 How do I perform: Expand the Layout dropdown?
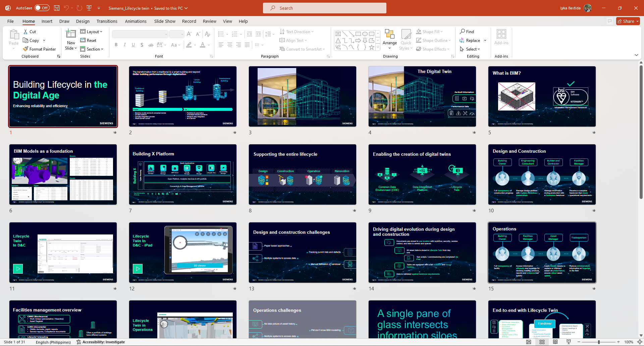(x=91, y=32)
